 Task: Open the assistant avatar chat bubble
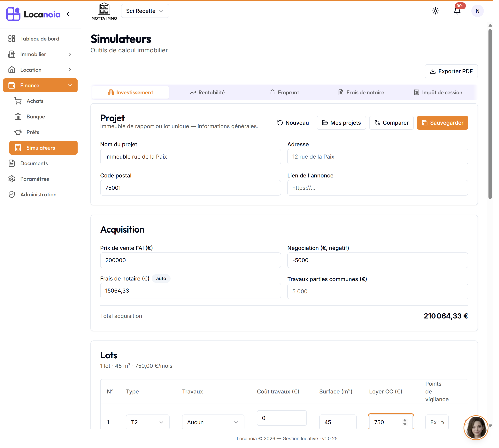[x=476, y=428]
